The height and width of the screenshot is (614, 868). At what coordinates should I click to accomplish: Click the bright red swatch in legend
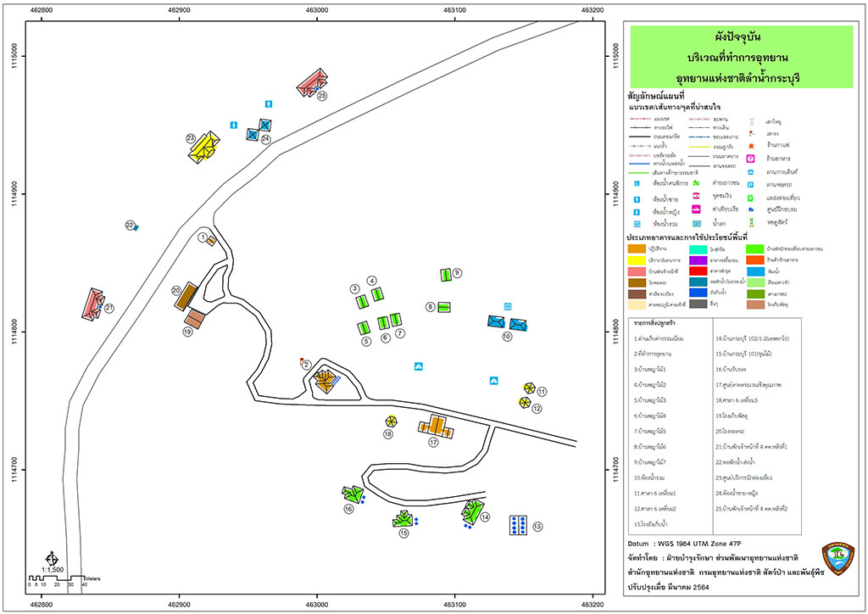coord(698,271)
